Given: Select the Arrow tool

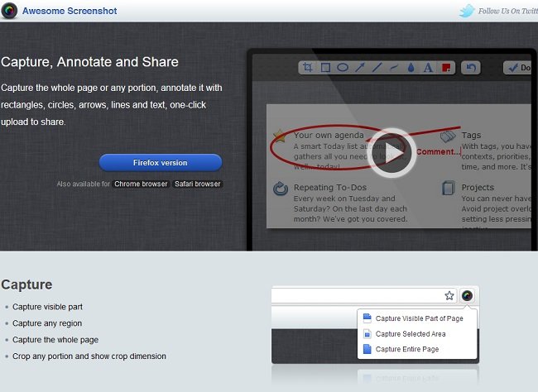Looking at the screenshot, I should click(x=359, y=67).
